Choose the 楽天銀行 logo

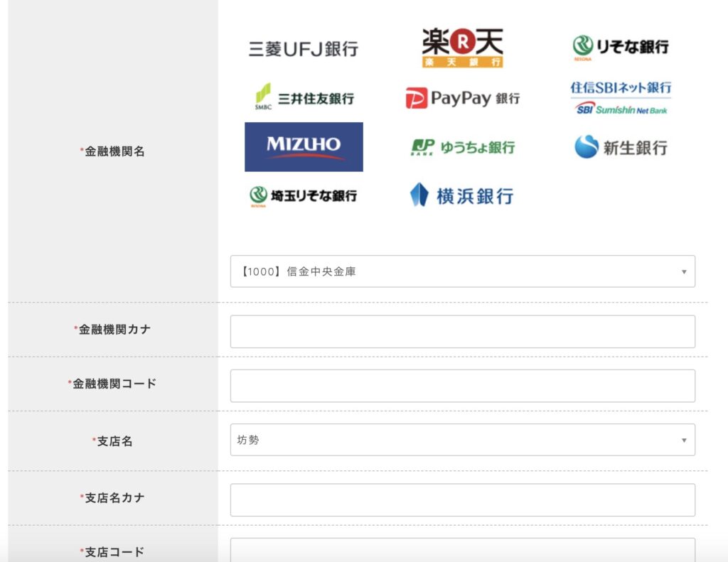click(462, 48)
